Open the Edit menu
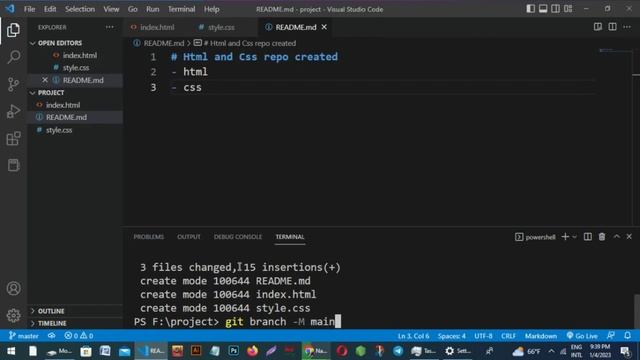The width and height of the screenshot is (640, 360). [x=50, y=9]
